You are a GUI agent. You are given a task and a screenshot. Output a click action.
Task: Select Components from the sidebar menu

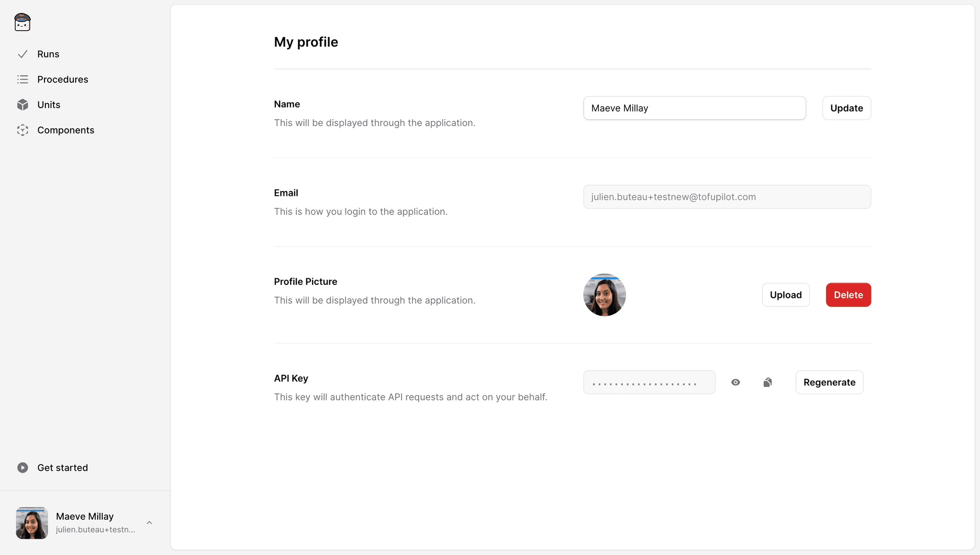click(66, 130)
